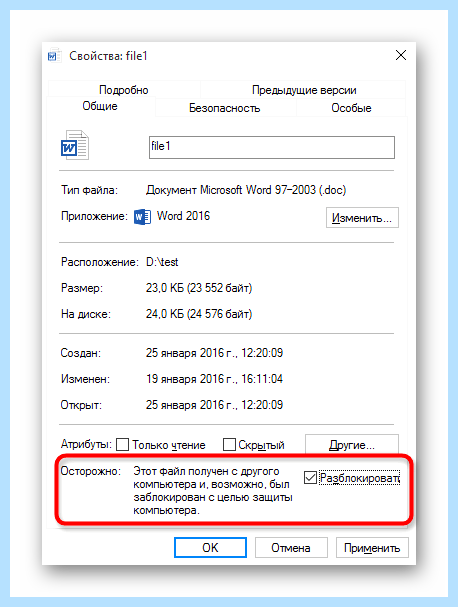This screenshot has width=458, height=607.
Task: Open the 'Предыдущие версии' tab
Action: 304,90
